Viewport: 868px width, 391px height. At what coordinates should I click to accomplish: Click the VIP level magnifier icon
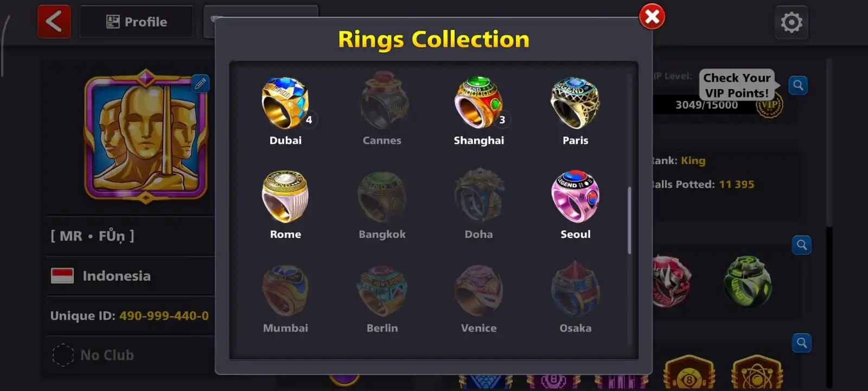tap(798, 85)
